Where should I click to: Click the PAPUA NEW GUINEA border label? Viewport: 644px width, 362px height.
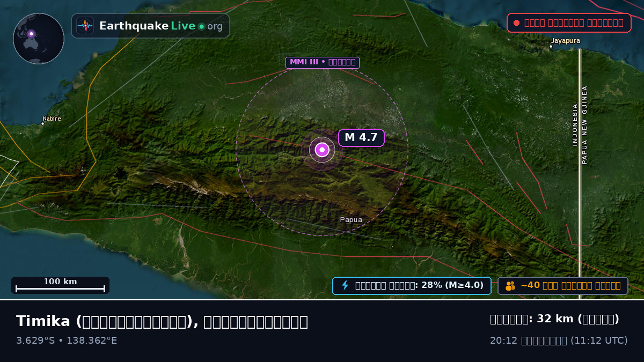(x=585, y=124)
